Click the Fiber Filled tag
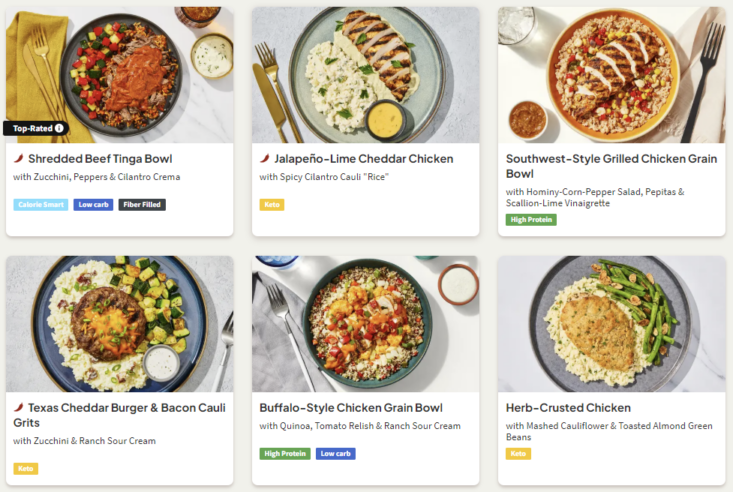 tap(142, 205)
